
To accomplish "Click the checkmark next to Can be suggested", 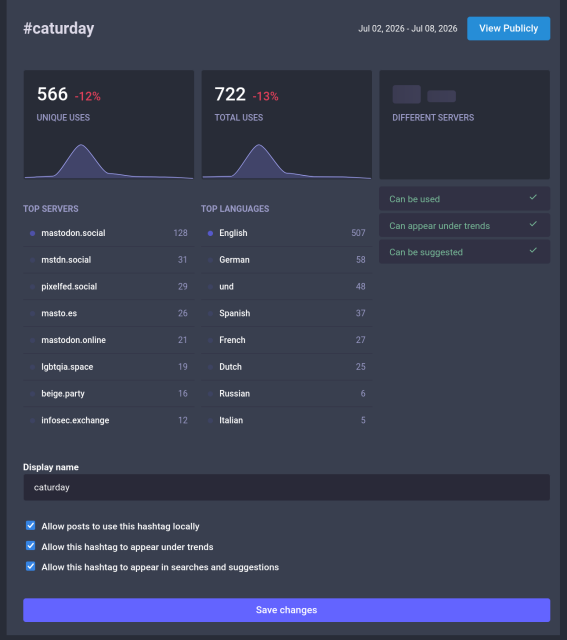I will (x=533, y=251).
